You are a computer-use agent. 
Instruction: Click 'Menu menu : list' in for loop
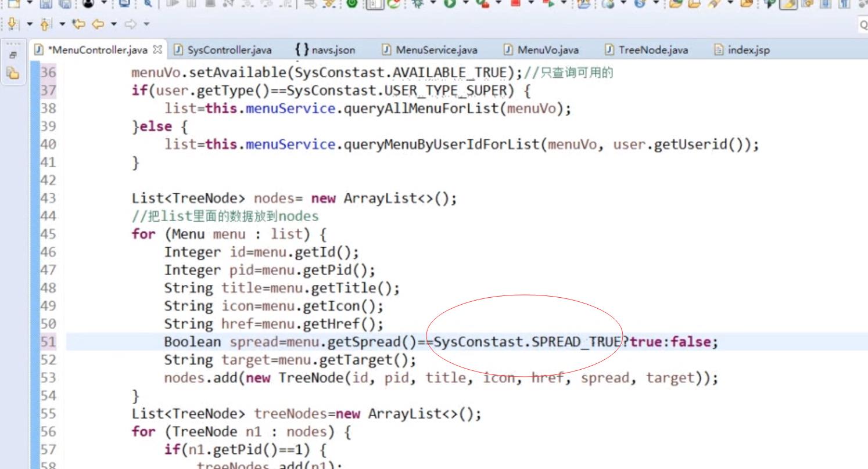point(238,234)
